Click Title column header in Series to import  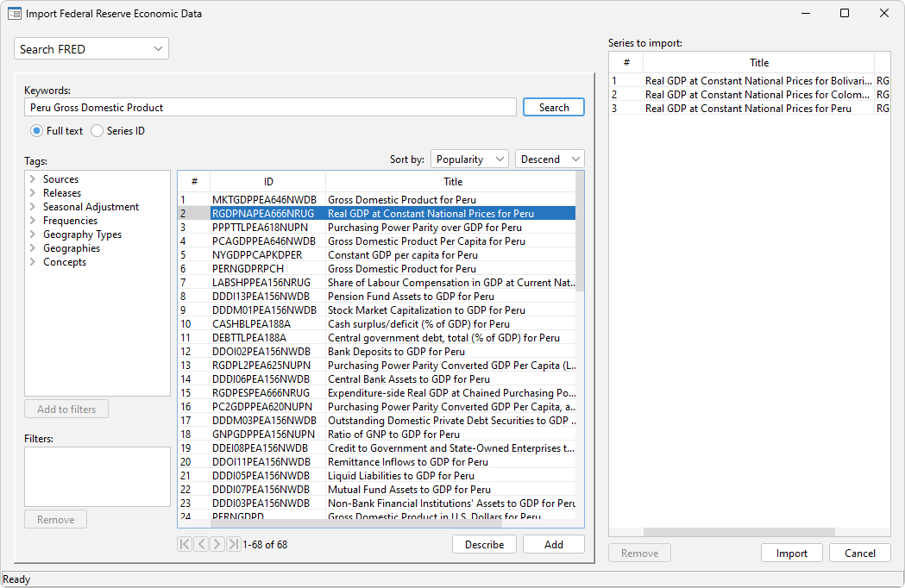tap(759, 63)
